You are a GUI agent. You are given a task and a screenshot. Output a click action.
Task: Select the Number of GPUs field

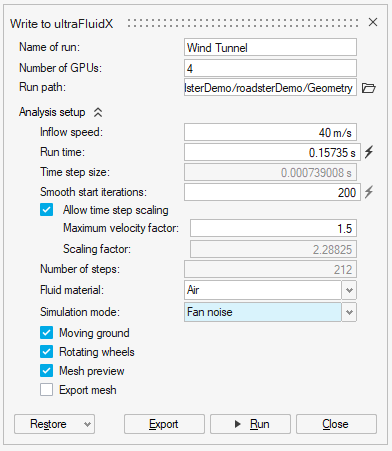click(270, 68)
